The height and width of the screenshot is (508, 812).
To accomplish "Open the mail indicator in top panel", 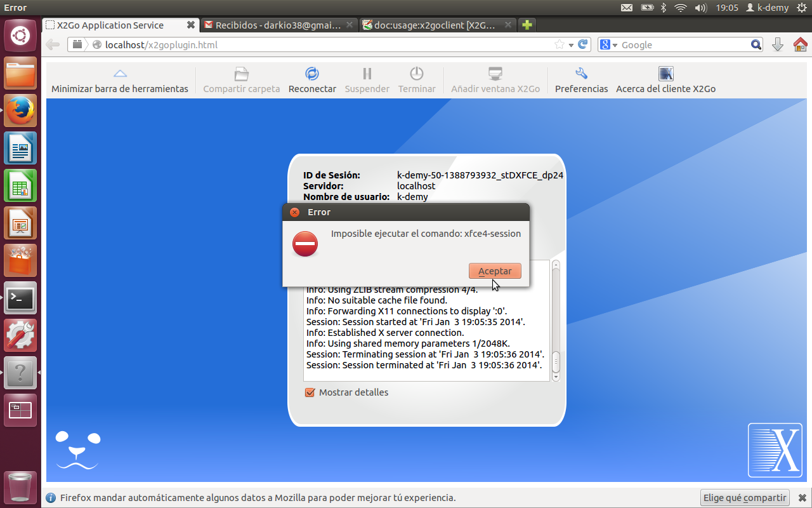I will point(626,8).
